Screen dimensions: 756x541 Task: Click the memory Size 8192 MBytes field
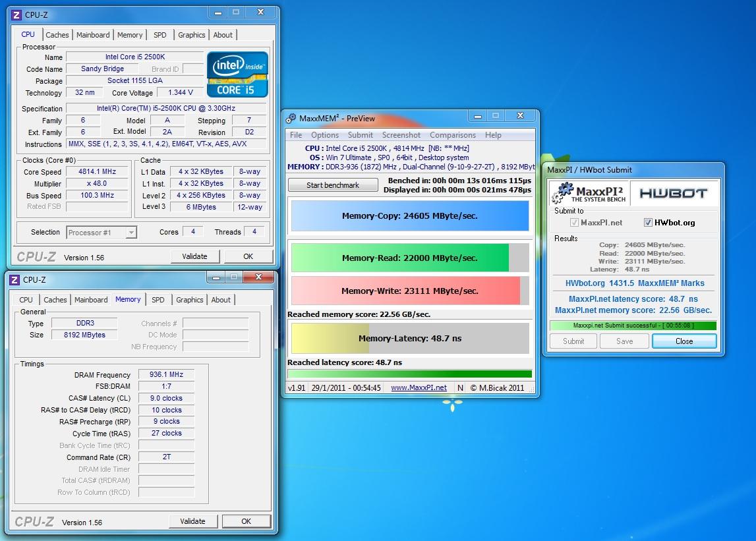click(x=84, y=335)
